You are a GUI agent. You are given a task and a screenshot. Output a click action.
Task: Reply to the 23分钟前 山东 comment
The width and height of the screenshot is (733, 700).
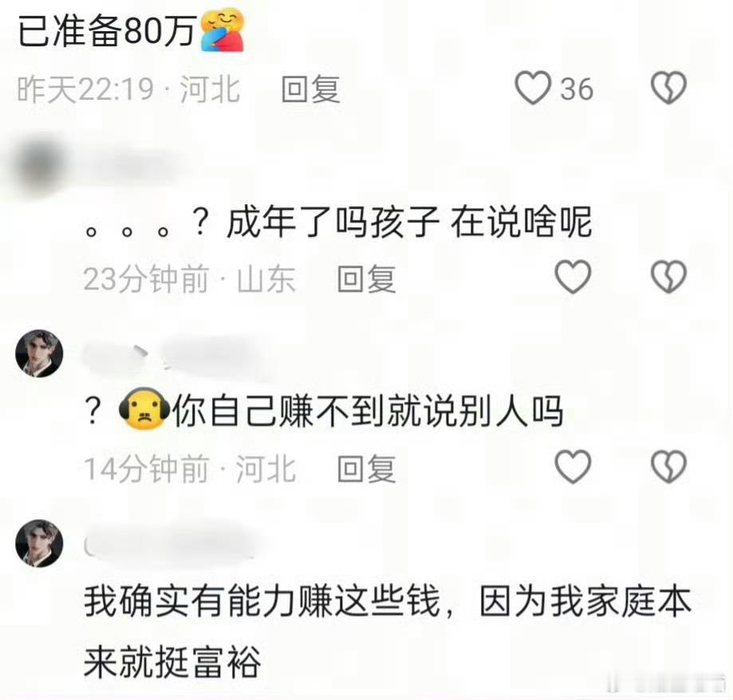tap(367, 279)
